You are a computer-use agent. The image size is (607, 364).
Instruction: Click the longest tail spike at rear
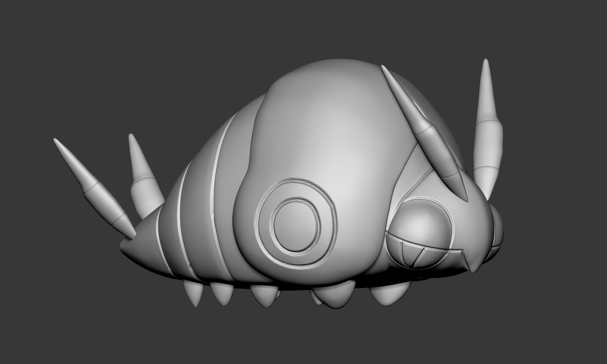pyautogui.click(x=94, y=188)
